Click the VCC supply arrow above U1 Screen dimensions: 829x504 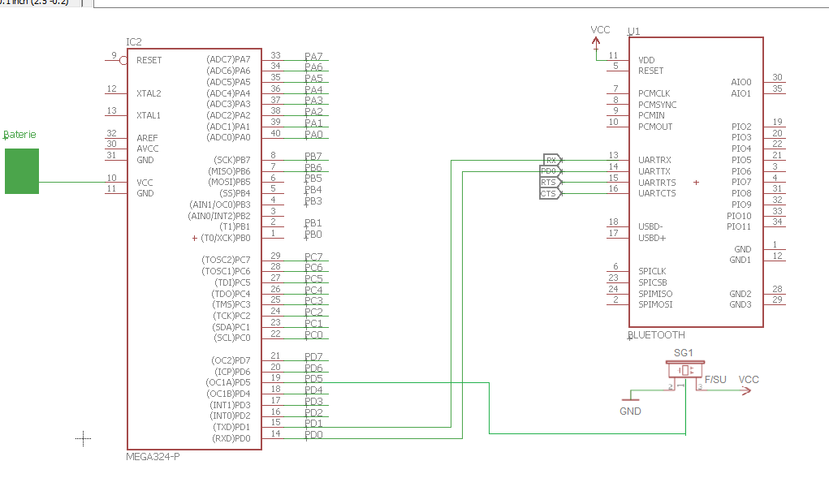coord(596,43)
